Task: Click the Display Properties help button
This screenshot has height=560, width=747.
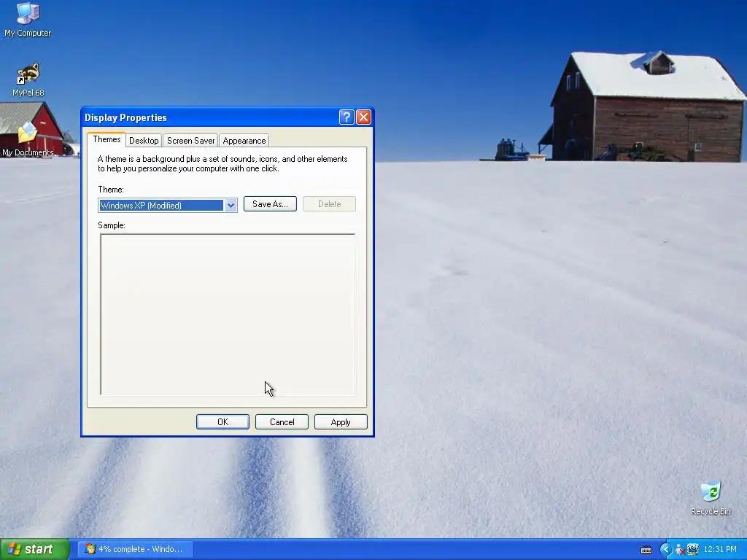Action: tap(347, 117)
